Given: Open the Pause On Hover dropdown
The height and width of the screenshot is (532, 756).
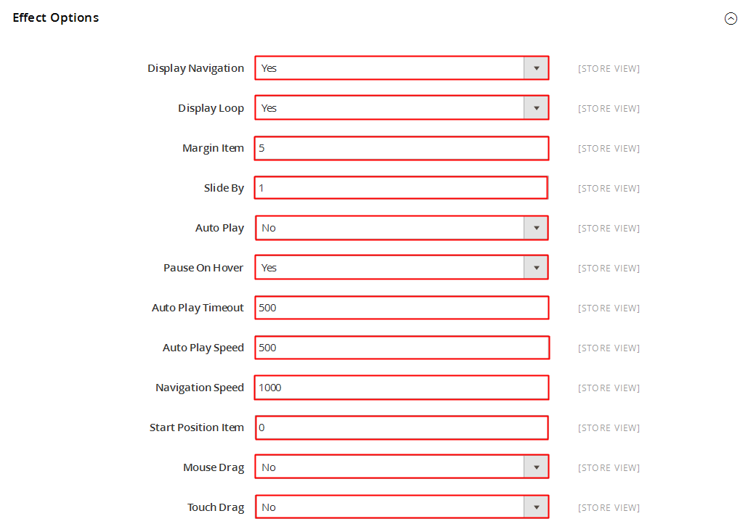Looking at the screenshot, I should 402,268.
